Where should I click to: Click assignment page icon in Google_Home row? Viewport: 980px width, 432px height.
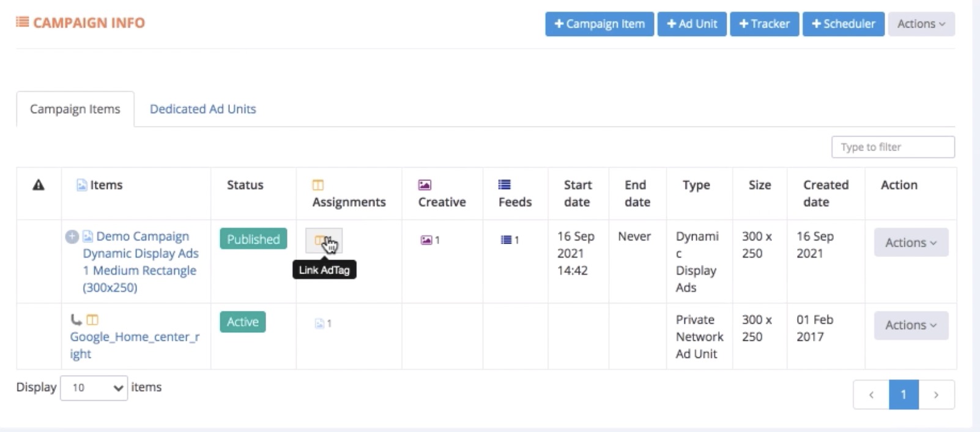[319, 323]
